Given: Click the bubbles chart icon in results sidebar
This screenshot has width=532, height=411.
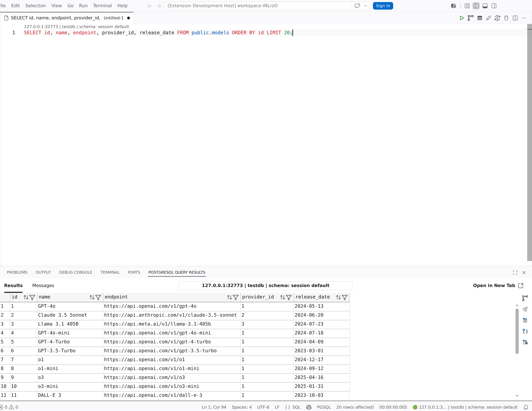Looking at the screenshot, I should tap(525, 309).
